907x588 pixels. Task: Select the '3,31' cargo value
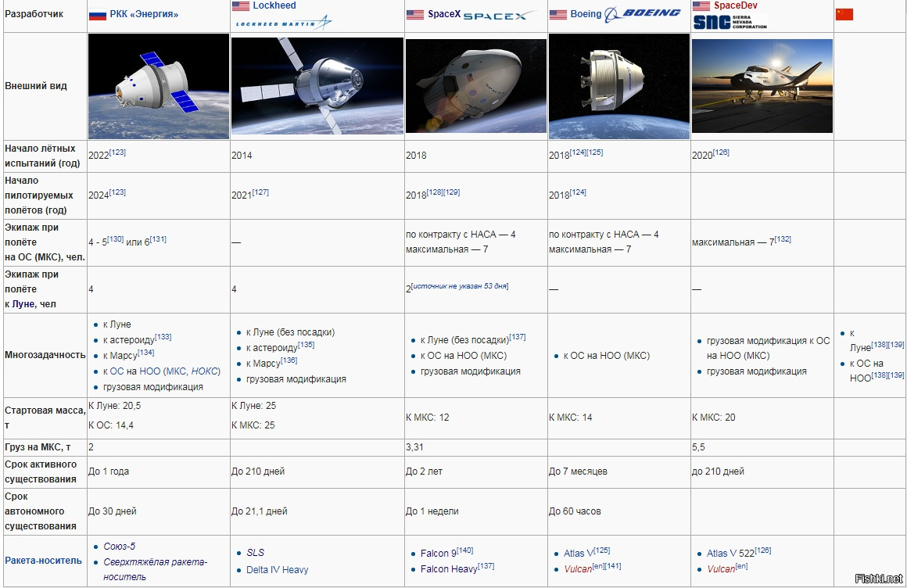coord(414,447)
